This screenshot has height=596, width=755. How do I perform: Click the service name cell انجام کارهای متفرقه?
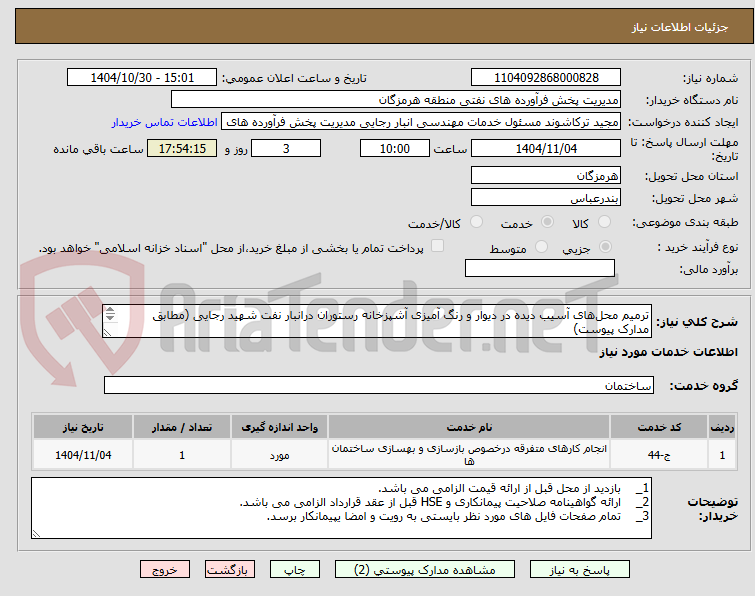(x=469, y=455)
